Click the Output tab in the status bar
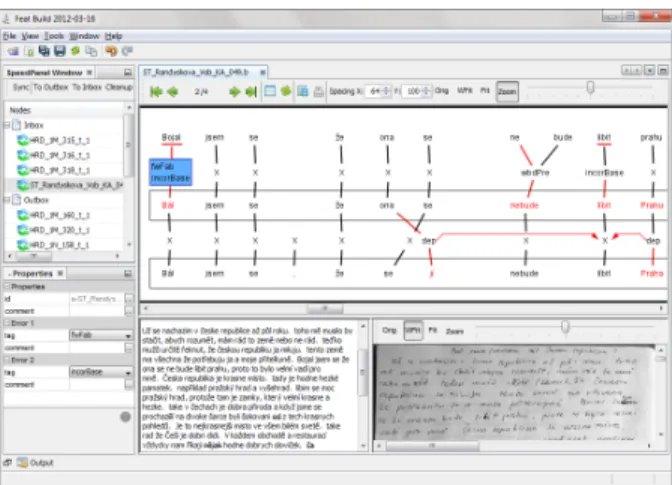Viewport: 672px width, 485px height. point(36,462)
